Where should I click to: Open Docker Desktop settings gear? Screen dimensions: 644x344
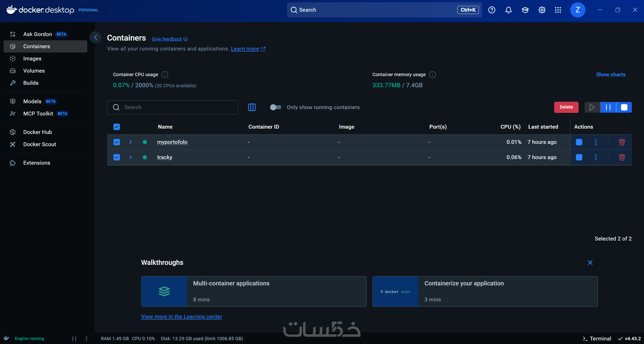click(542, 10)
